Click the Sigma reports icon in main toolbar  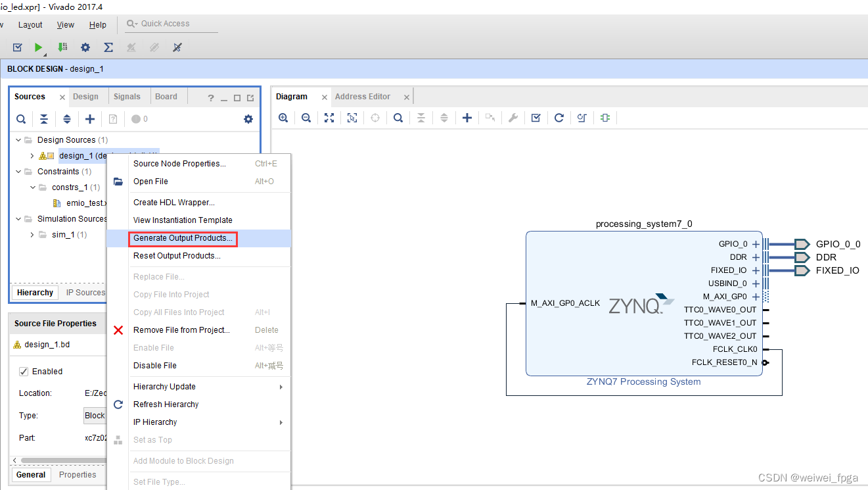tap(108, 47)
